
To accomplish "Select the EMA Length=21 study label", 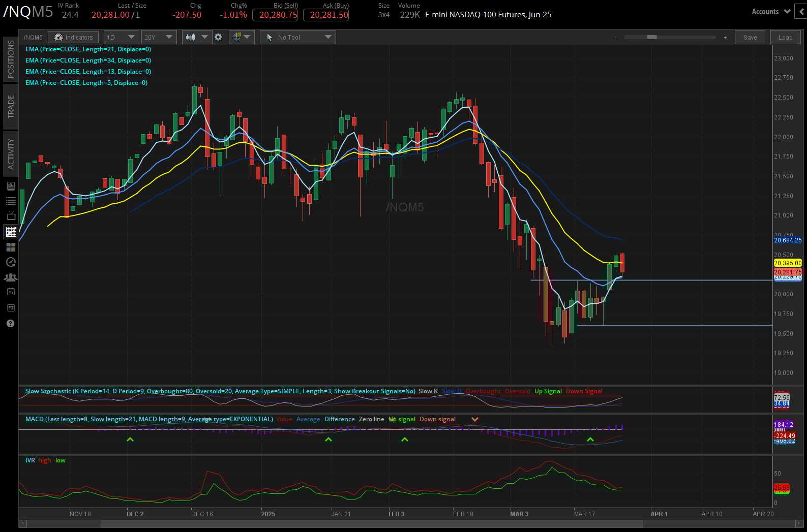I will (x=88, y=49).
